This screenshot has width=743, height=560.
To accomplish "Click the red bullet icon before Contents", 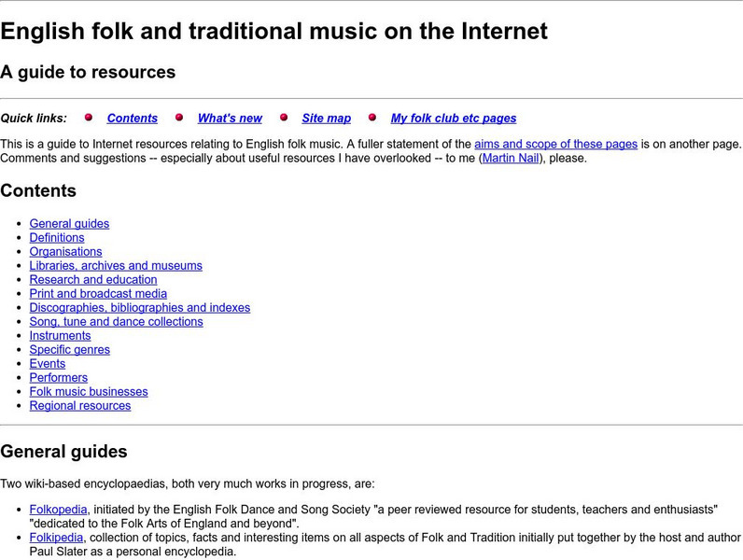I will 90,118.
